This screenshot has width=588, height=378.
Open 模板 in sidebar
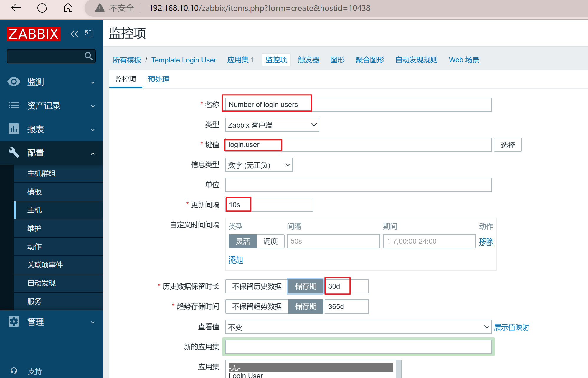(x=58, y=192)
